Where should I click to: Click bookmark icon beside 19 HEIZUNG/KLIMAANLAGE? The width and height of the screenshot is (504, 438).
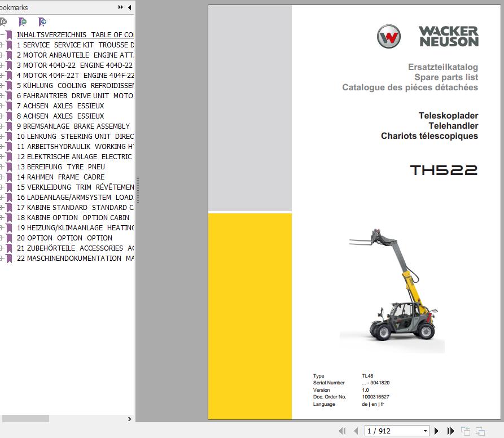click(x=10, y=228)
